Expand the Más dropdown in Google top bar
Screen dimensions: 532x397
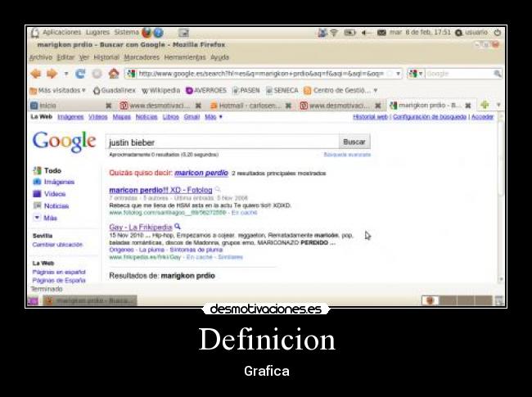click(x=214, y=117)
